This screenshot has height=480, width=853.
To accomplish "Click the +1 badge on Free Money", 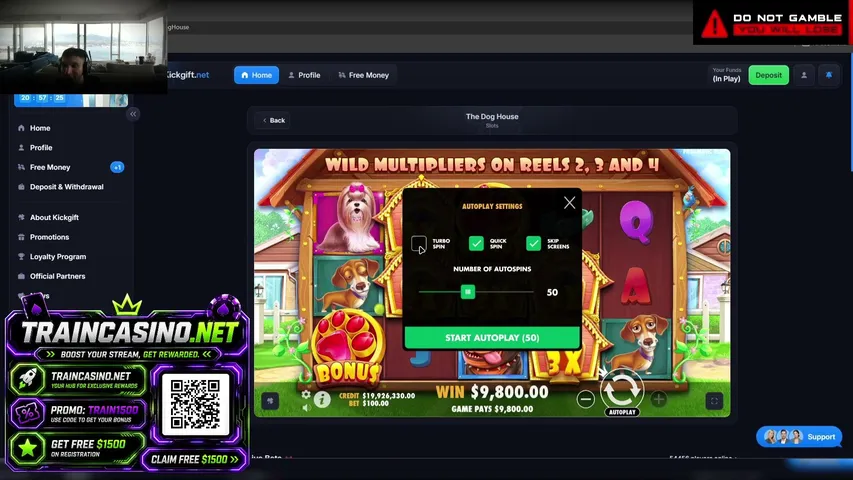I will (x=117, y=167).
